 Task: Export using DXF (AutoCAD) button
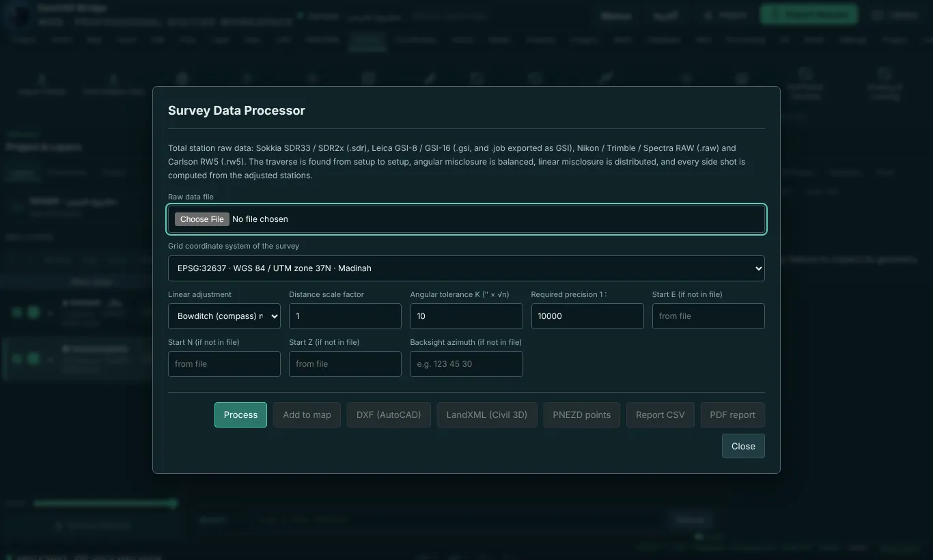389,415
